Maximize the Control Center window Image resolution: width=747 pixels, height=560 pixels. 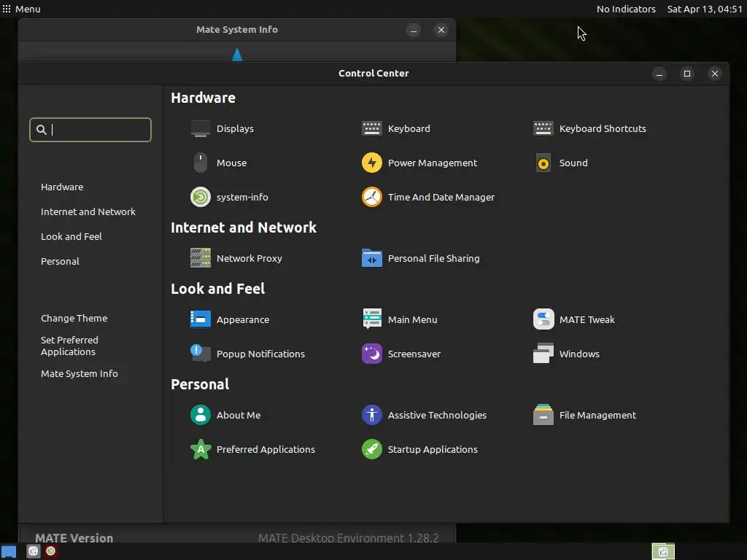(x=687, y=74)
